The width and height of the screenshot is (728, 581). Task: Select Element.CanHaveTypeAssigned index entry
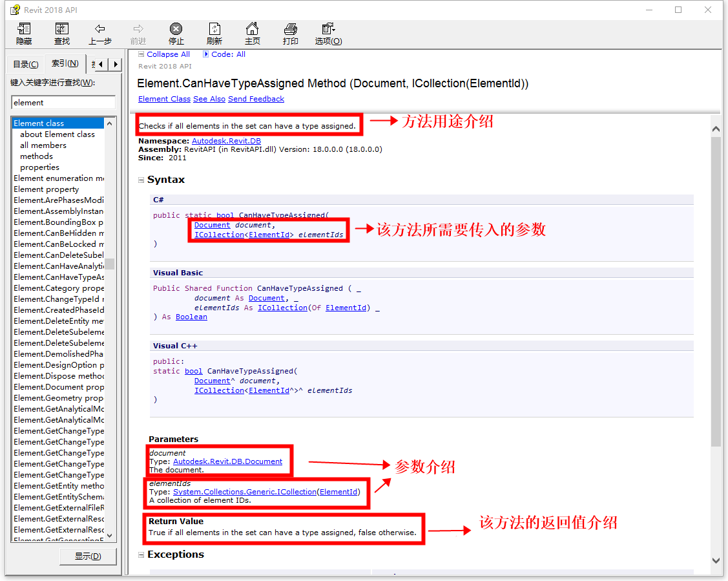coord(57,277)
